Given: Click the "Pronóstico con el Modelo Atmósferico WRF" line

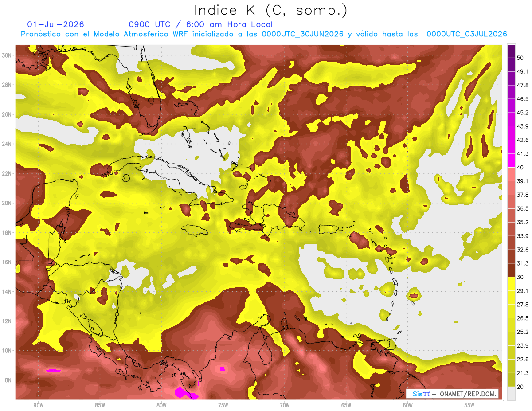Looking at the screenshot, I should [x=264, y=34].
